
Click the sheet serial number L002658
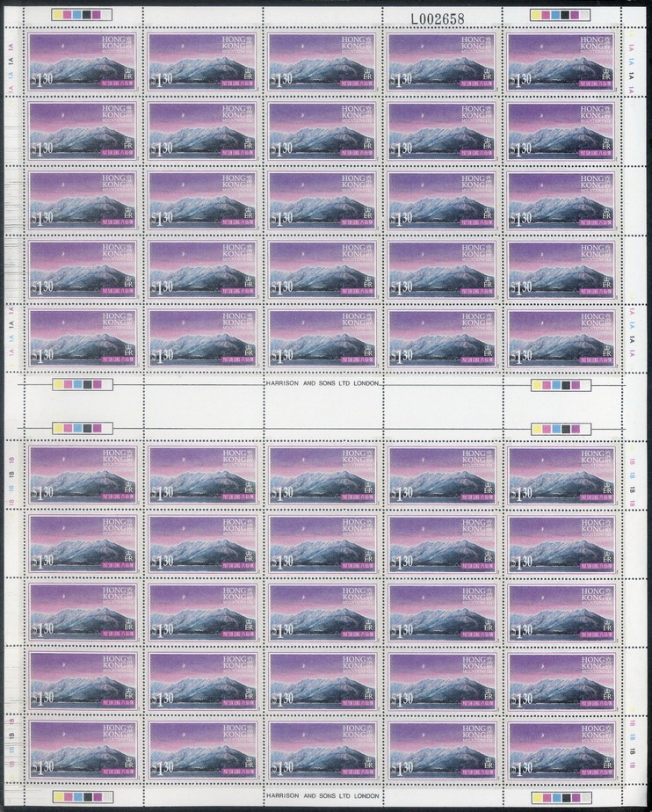(438, 18)
